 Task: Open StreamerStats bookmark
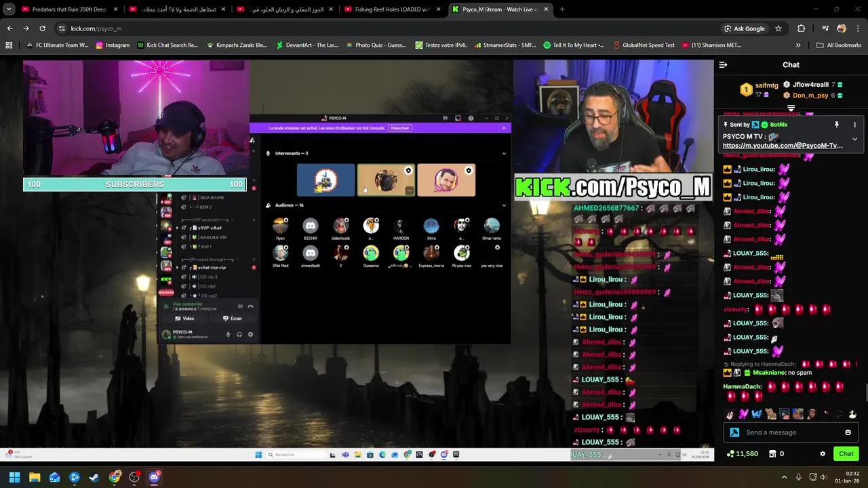click(x=505, y=45)
